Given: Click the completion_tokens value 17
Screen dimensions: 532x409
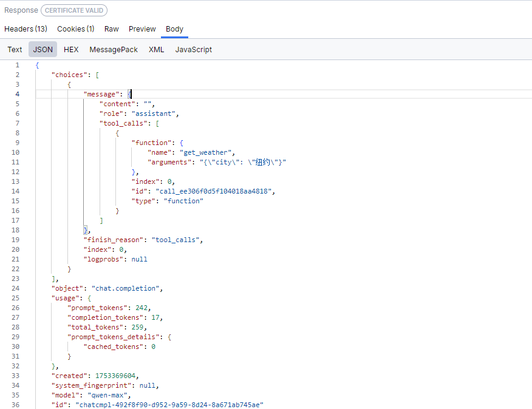Looking at the screenshot, I should coord(155,318).
